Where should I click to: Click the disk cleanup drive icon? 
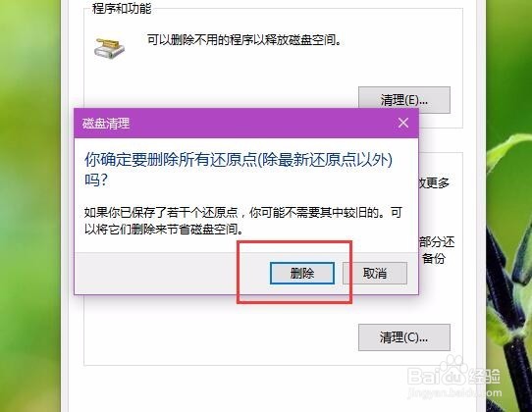pos(109,48)
